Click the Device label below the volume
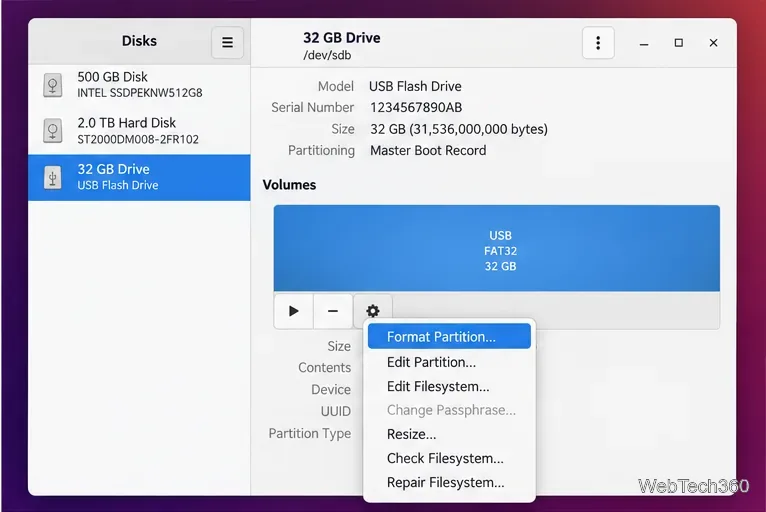 tap(331, 389)
